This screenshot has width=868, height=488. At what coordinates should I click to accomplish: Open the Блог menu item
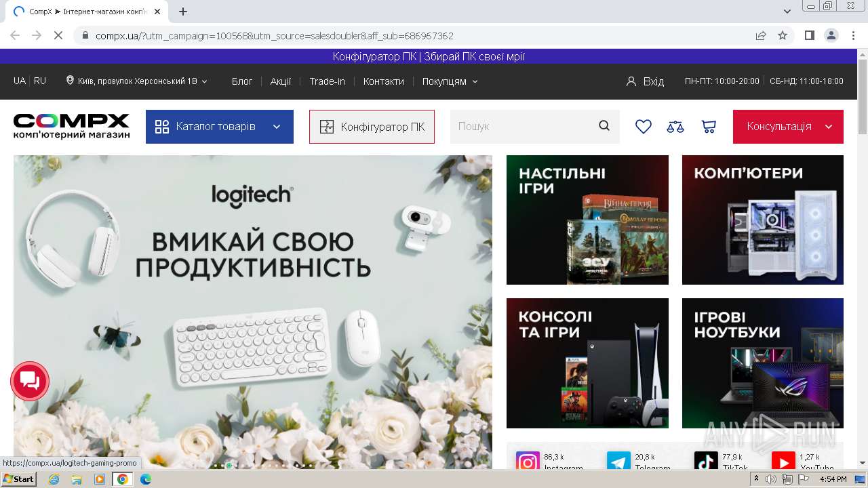pyautogui.click(x=242, y=81)
